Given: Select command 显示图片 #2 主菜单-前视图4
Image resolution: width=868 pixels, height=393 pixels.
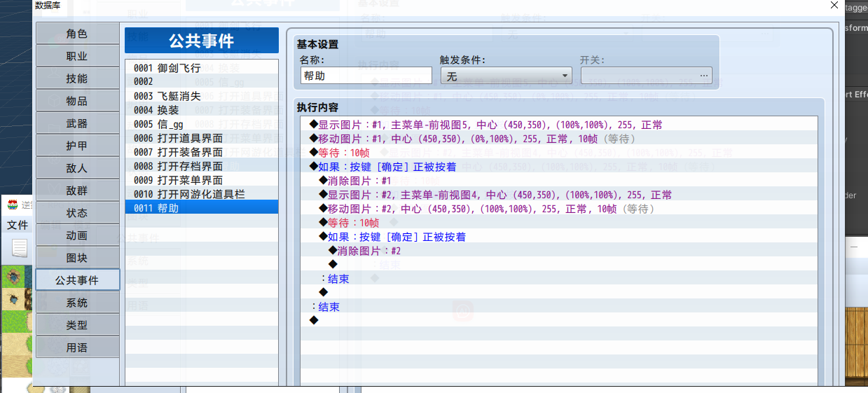Looking at the screenshot, I should (558, 195).
